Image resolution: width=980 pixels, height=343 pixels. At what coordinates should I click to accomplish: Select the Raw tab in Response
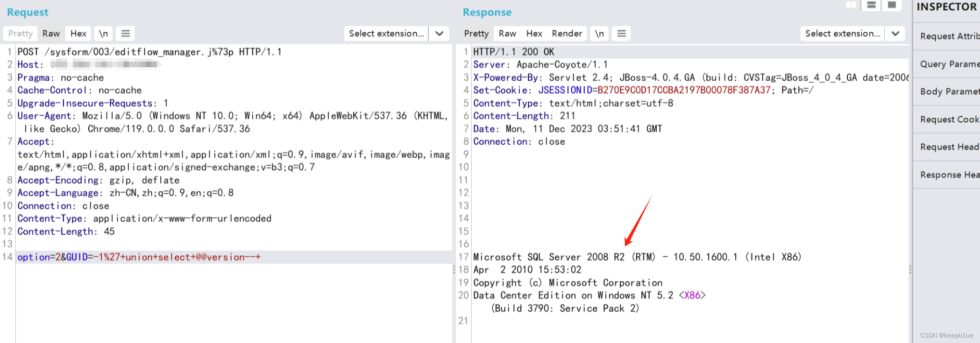(x=507, y=34)
